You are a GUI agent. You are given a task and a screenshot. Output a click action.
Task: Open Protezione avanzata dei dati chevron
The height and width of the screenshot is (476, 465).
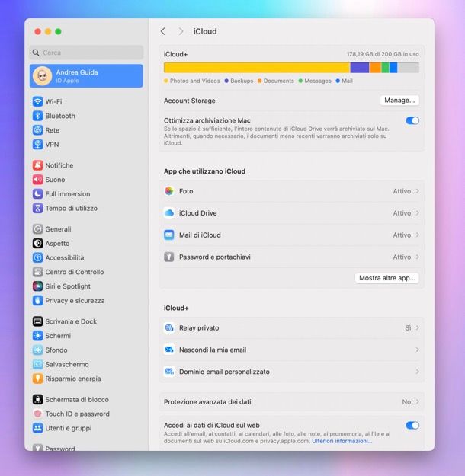418,401
